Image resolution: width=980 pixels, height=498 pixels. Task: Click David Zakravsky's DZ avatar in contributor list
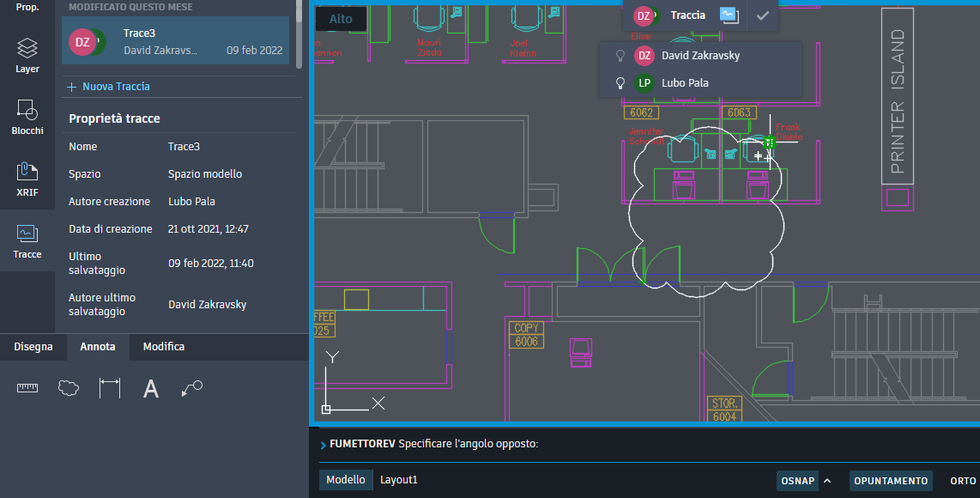click(x=644, y=56)
